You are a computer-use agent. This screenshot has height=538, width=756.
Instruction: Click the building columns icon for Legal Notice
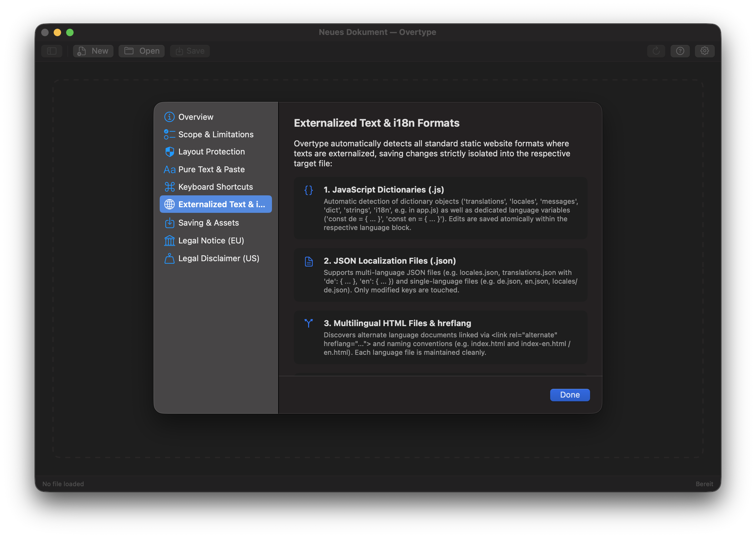(169, 241)
